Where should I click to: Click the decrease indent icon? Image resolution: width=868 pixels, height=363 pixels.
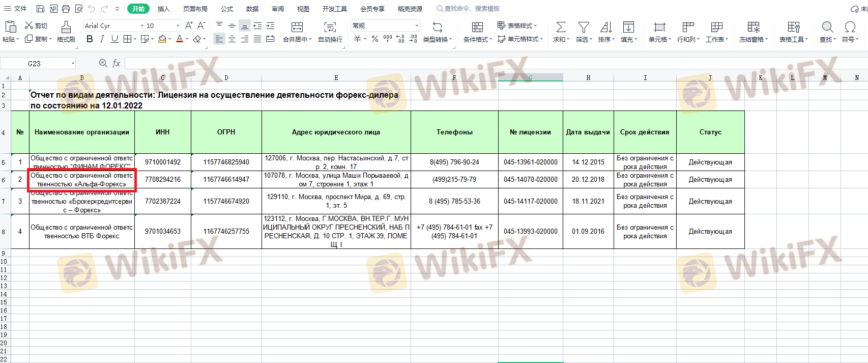pyautogui.click(x=257, y=25)
